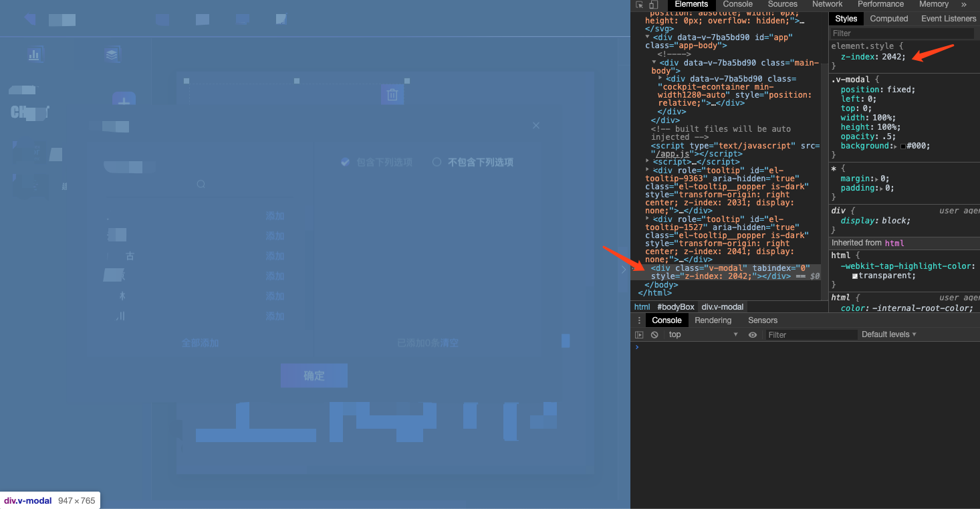The width and height of the screenshot is (980, 509).
Task: Switch to the Console tab in top bar
Action: click(x=737, y=5)
